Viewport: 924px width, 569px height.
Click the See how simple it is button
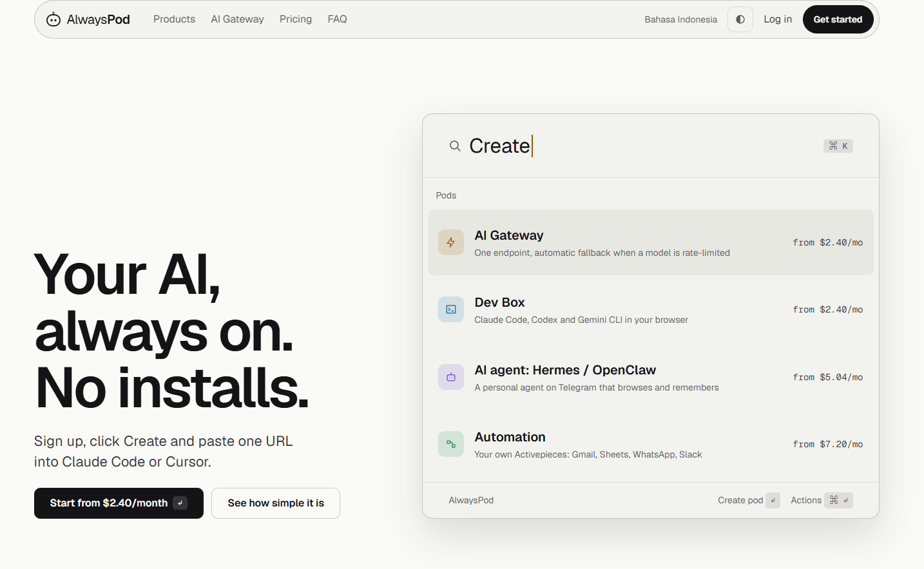pos(276,503)
